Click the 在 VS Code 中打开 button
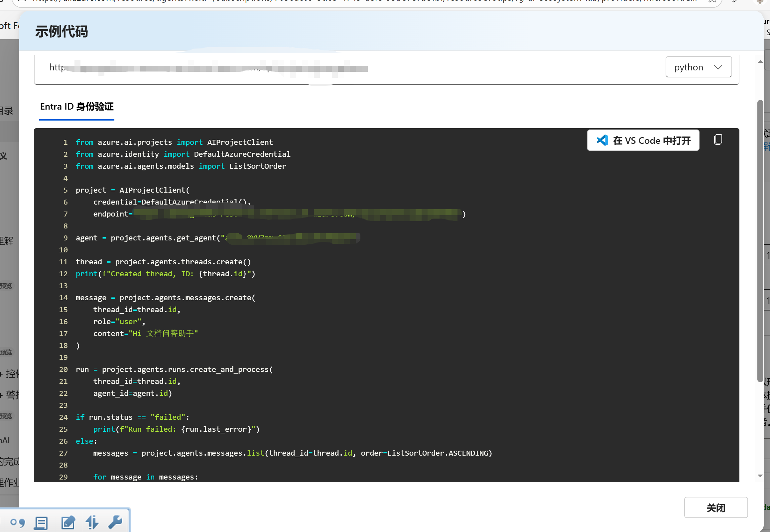This screenshot has height=532, width=770. [643, 140]
